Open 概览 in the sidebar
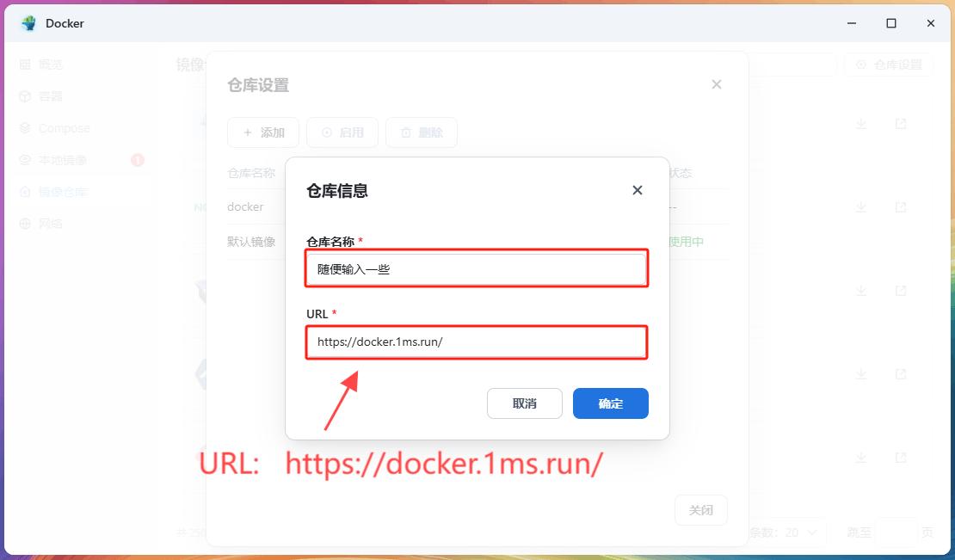955x560 pixels. 50,65
